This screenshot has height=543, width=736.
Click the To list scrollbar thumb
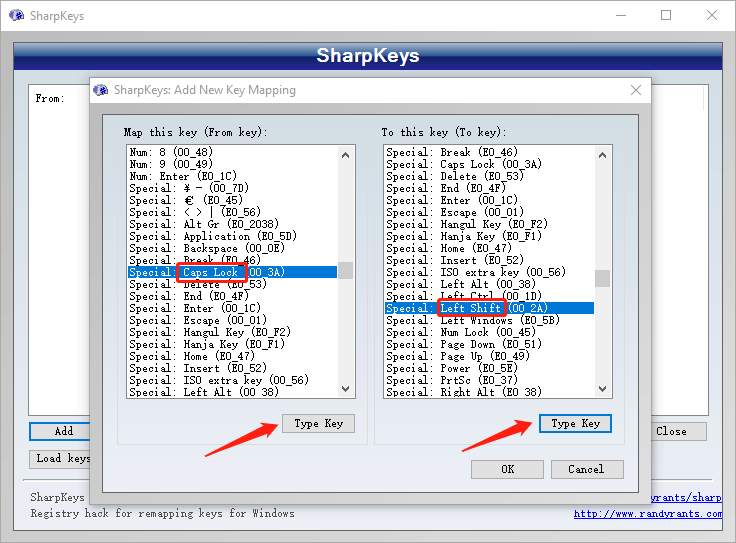point(603,278)
